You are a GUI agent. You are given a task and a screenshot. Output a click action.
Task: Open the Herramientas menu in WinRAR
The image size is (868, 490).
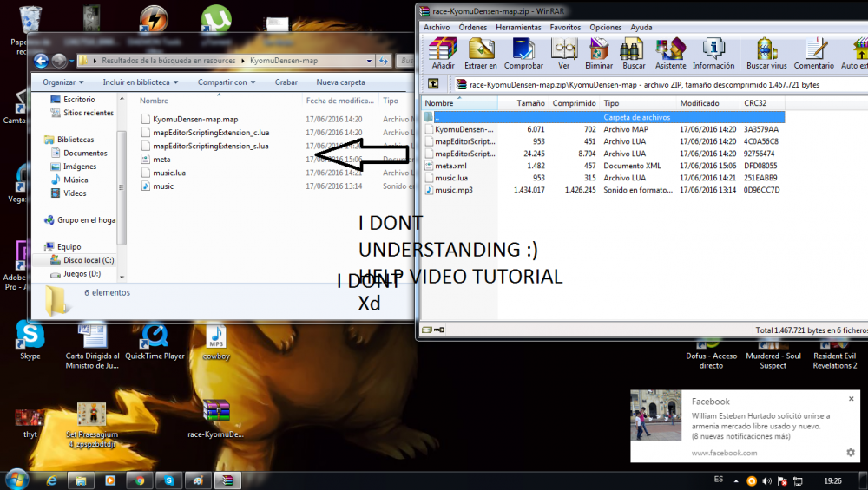[x=518, y=27]
